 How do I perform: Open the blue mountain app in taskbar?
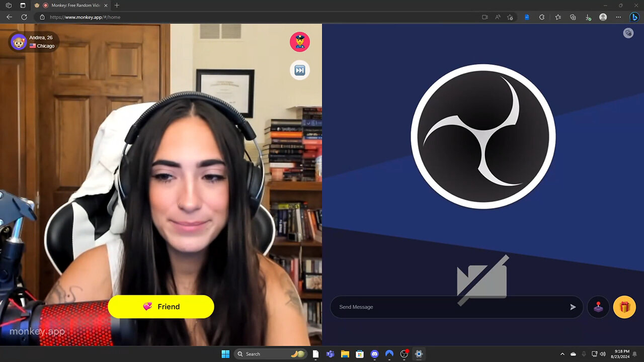click(x=389, y=354)
